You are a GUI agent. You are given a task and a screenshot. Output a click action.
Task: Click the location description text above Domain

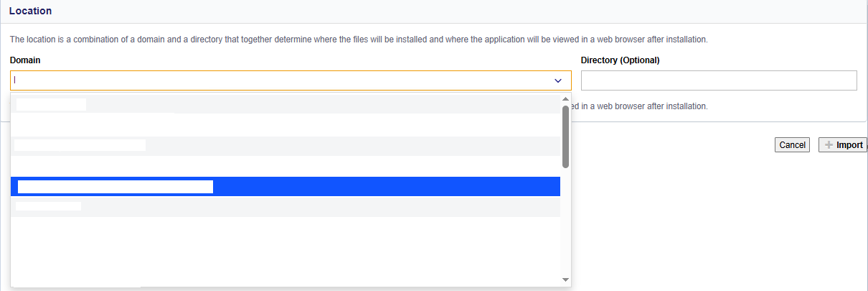359,39
